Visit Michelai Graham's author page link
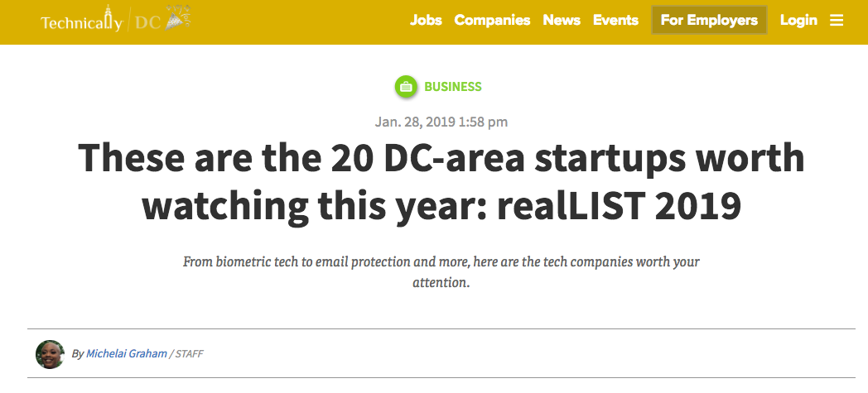868x393 pixels. point(126,354)
